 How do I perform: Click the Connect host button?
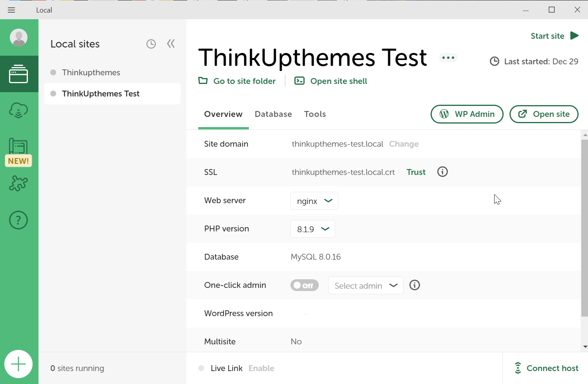(546, 368)
